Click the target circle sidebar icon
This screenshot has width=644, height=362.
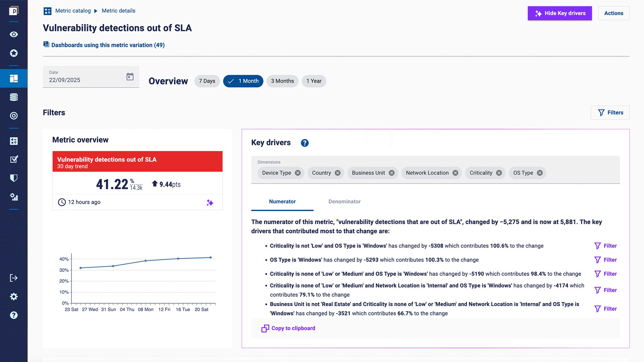tap(14, 116)
